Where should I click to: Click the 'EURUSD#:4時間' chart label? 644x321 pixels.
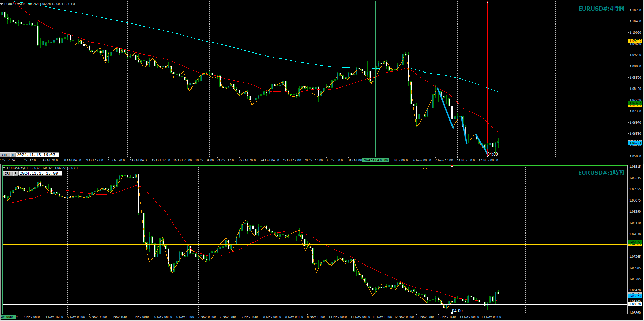click(x=601, y=9)
